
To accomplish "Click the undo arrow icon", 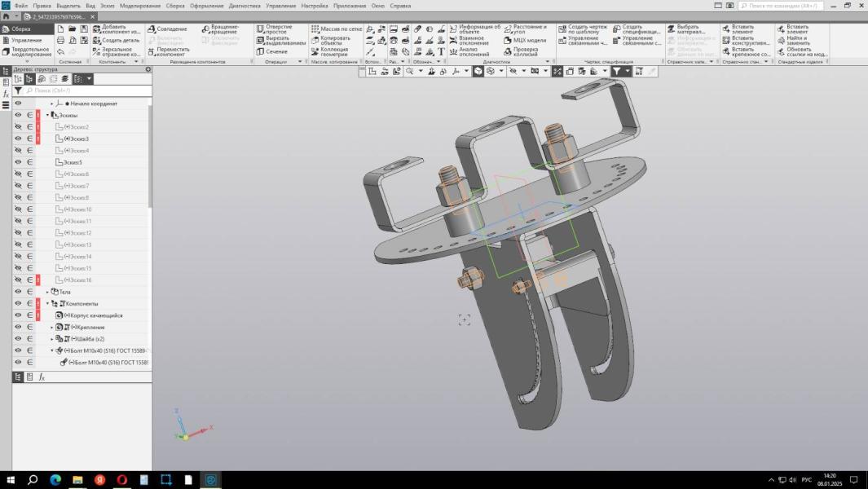I will coord(60,51).
